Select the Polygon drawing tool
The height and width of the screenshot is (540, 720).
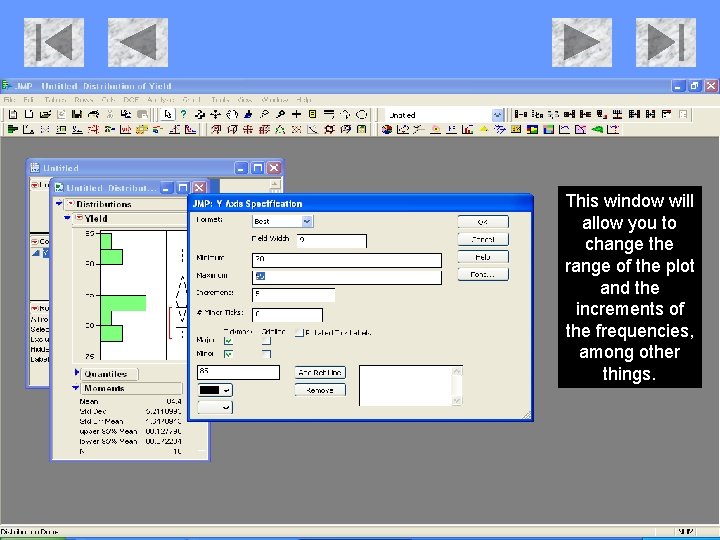tap(345, 114)
